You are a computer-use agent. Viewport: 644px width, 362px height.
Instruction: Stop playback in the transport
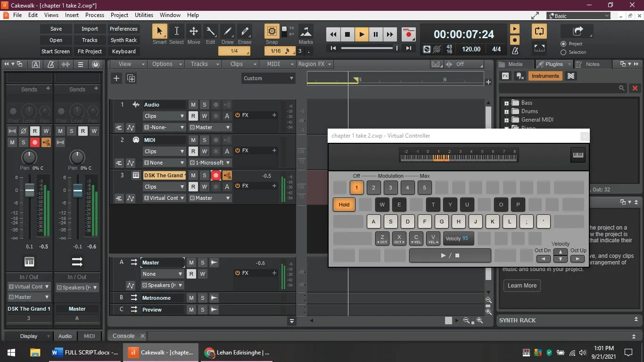tap(347, 34)
